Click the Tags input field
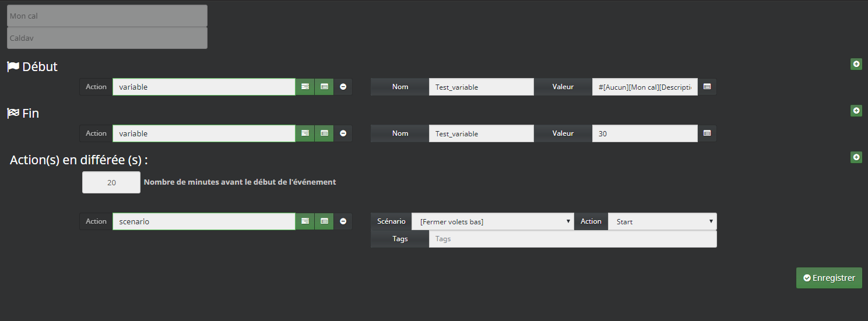 tap(572, 239)
